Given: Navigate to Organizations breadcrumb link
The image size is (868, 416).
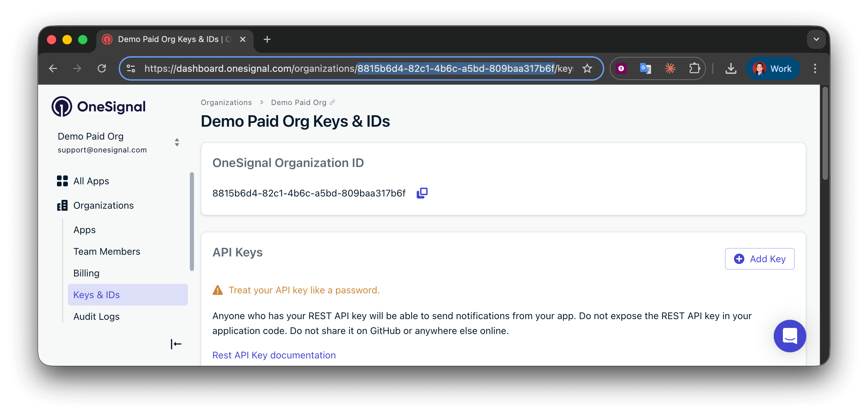Looking at the screenshot, I should (x=226, y=102).
